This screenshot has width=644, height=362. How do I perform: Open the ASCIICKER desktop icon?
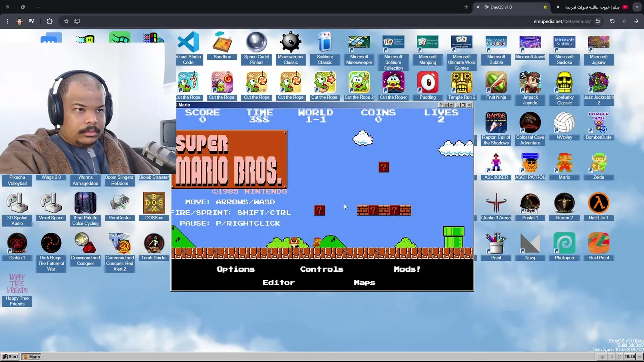point(496,166)
